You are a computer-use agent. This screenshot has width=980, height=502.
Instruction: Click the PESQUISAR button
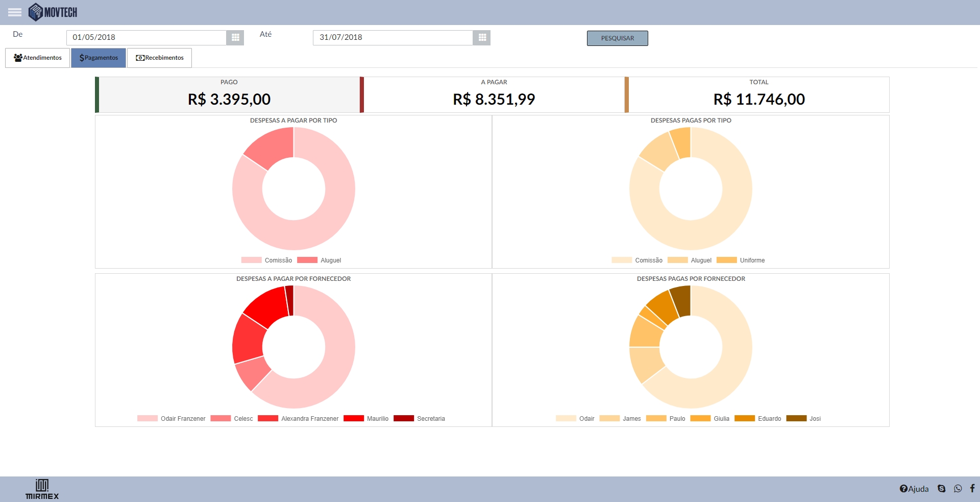coord(617,38)
